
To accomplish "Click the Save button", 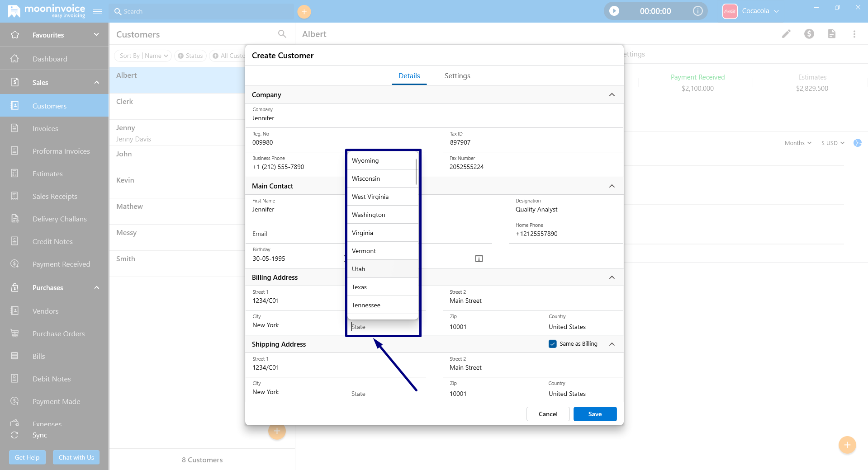I will 595,414.
